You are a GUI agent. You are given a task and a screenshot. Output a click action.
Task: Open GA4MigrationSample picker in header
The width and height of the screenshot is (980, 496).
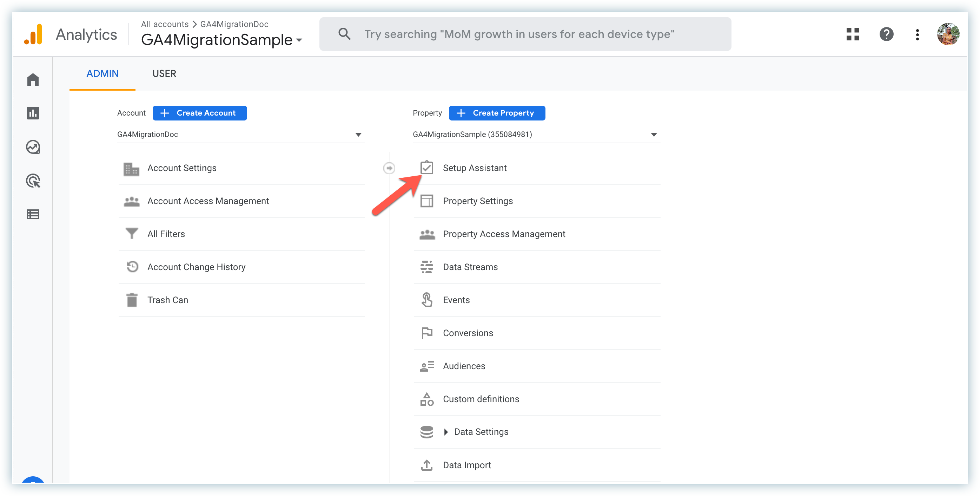pos(221,40)
